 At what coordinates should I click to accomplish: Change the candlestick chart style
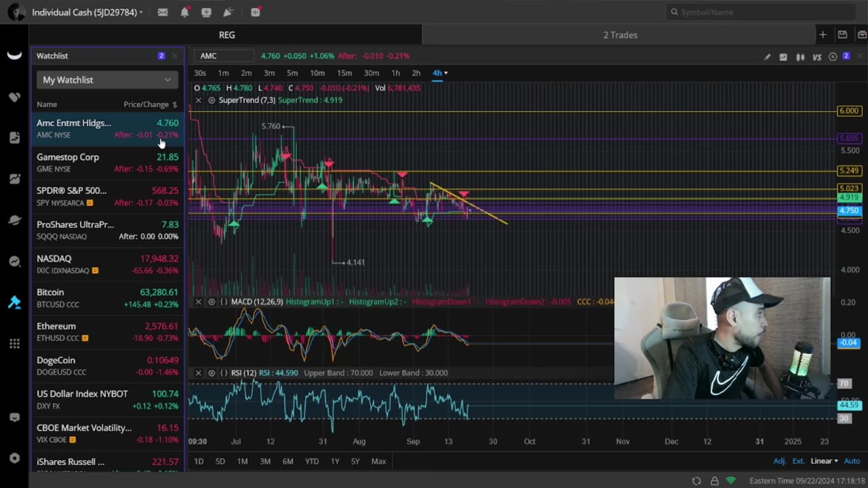[x=800, y=57]
